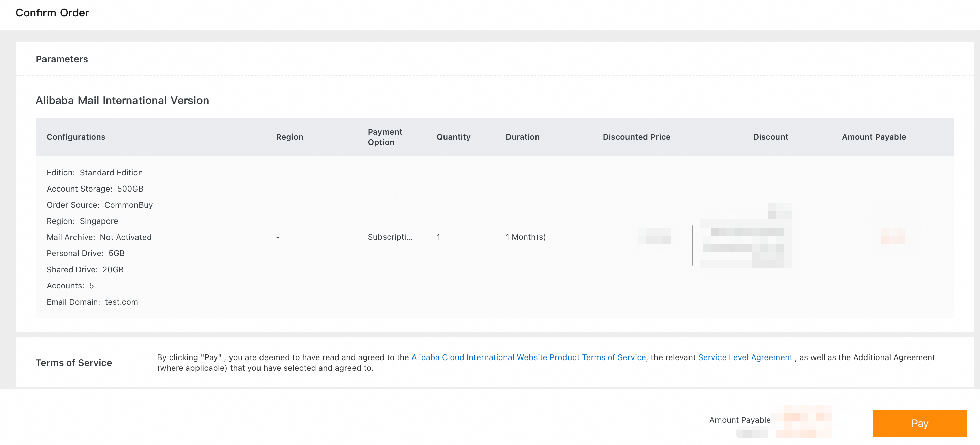Click the Quantity column header
The image size is (980, 445).
453,137
